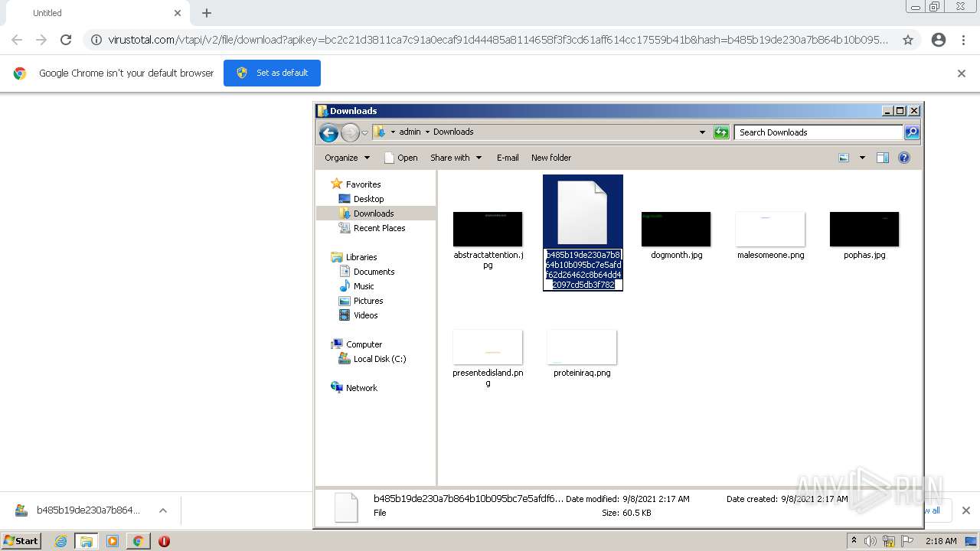
Task: Close the Untitled tab
Action: tap(178, 13)
